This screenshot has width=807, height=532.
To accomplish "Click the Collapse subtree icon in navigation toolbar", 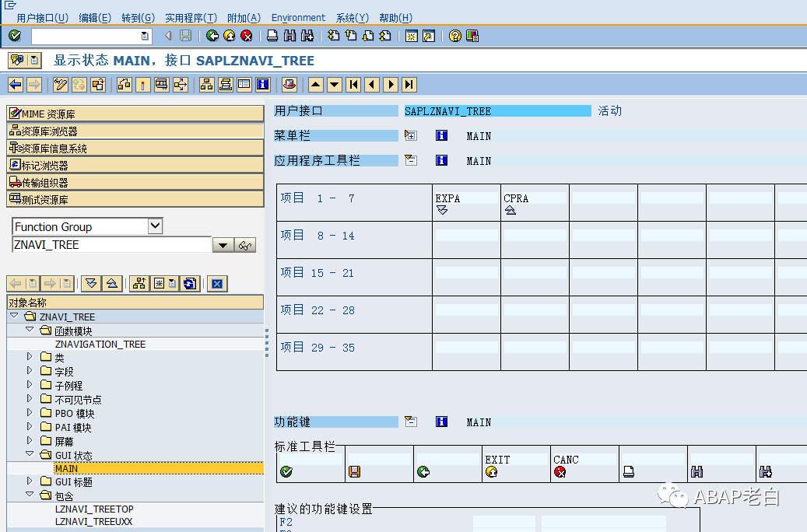I will pos(112,283).
